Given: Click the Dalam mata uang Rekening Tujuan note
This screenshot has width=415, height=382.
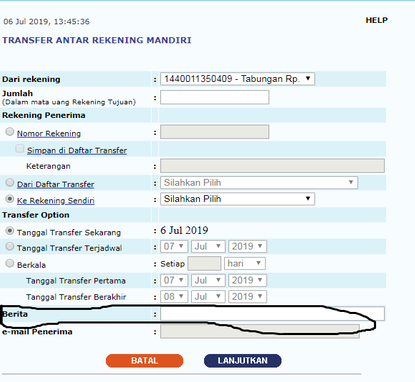Looking at the screenshot, I should (x=69, y=102).
